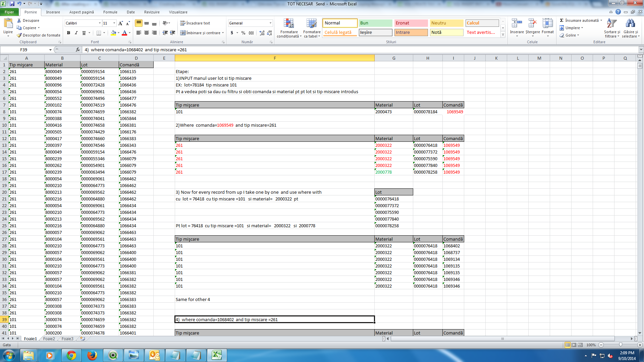Screen dimensions: 644x362
Task: Switch to the Formule tab
Action: [x=110, y=12]
